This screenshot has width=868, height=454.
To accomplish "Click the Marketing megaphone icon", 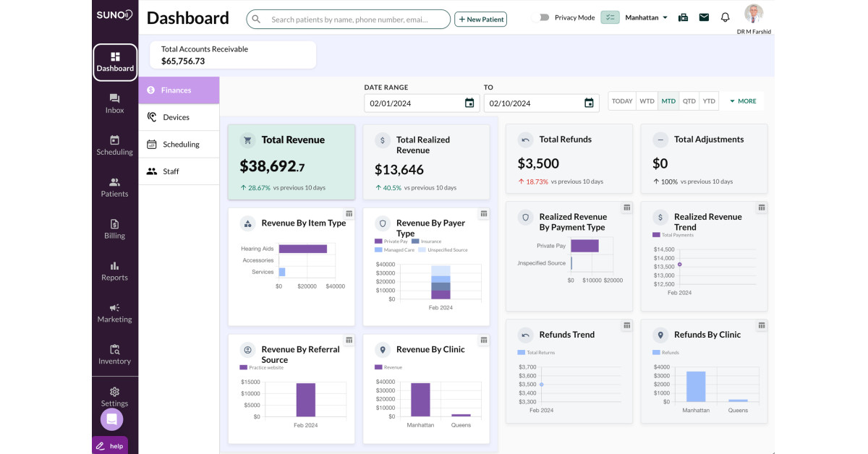I will coord(114,309).
